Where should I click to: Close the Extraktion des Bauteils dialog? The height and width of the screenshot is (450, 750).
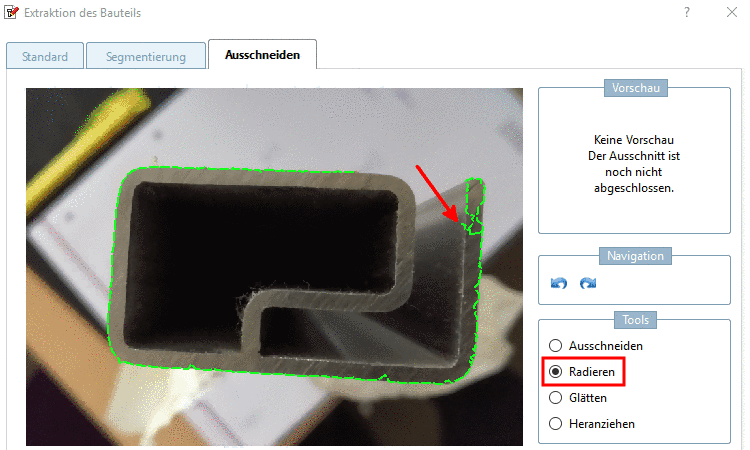(x=732, y=12)
